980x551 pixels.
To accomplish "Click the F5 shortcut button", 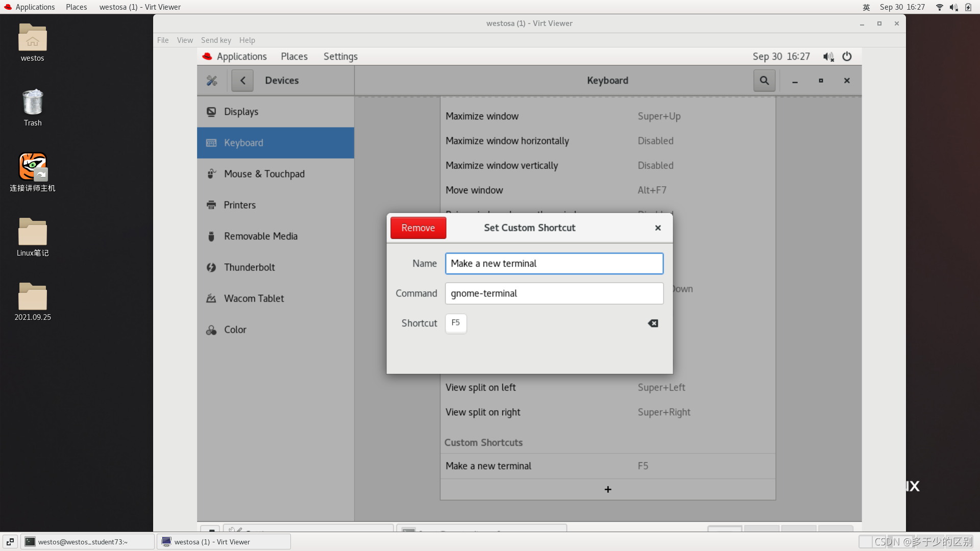I will [456, 323].
